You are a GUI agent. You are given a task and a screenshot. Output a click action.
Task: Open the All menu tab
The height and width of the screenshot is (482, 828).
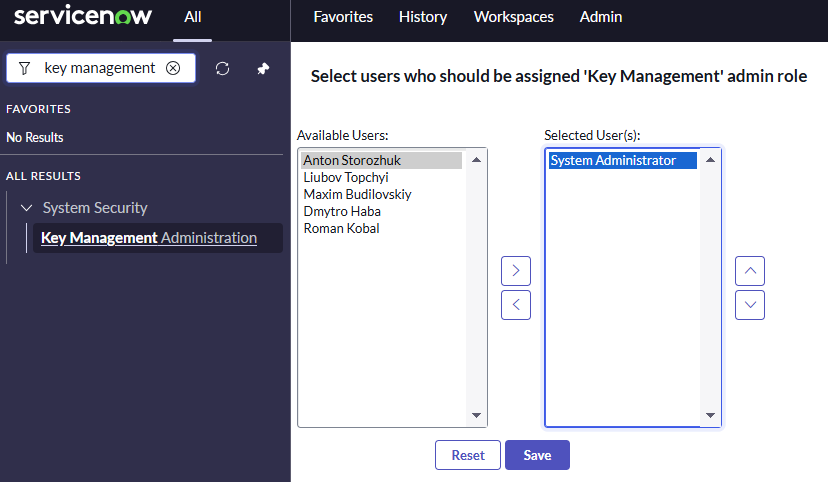(x=193, y=17)
